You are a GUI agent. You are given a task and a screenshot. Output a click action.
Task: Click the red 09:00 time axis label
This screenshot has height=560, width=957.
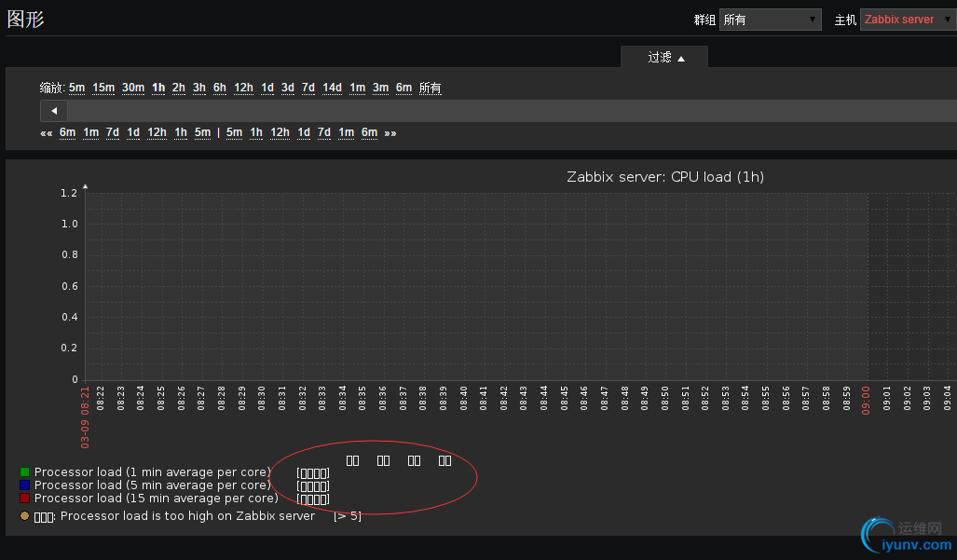866,400
